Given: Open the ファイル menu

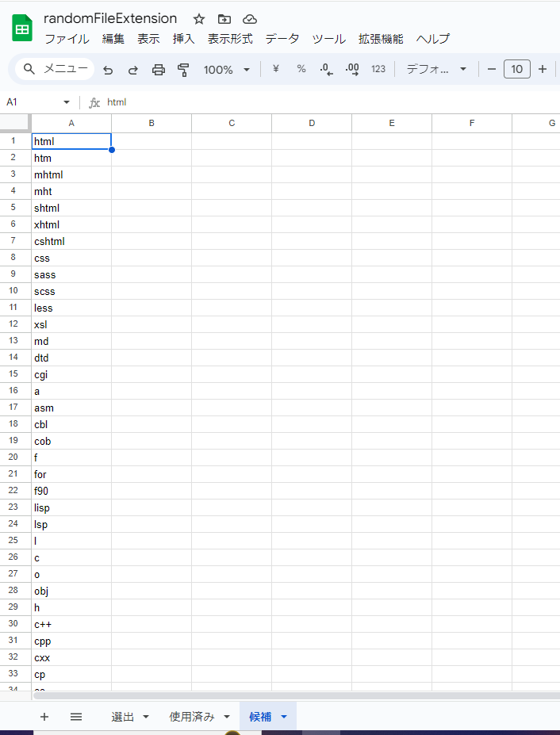Looking at the screenshot, I should click(67, 39).
